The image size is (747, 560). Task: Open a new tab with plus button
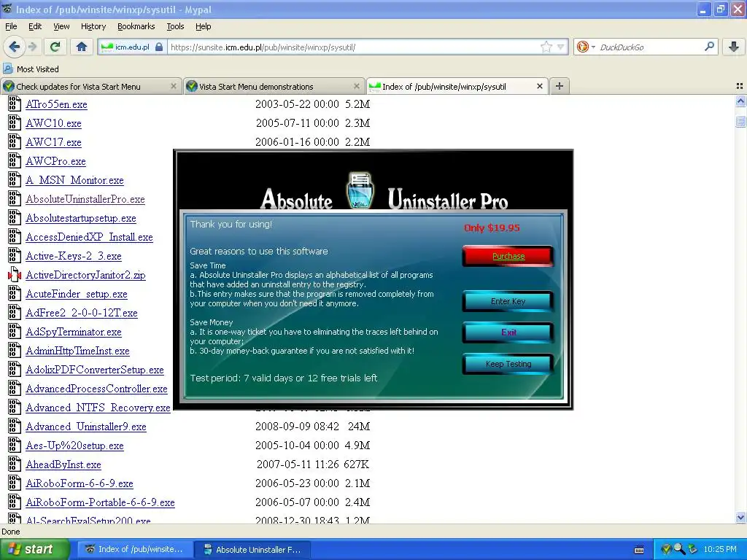pos(560,86)
